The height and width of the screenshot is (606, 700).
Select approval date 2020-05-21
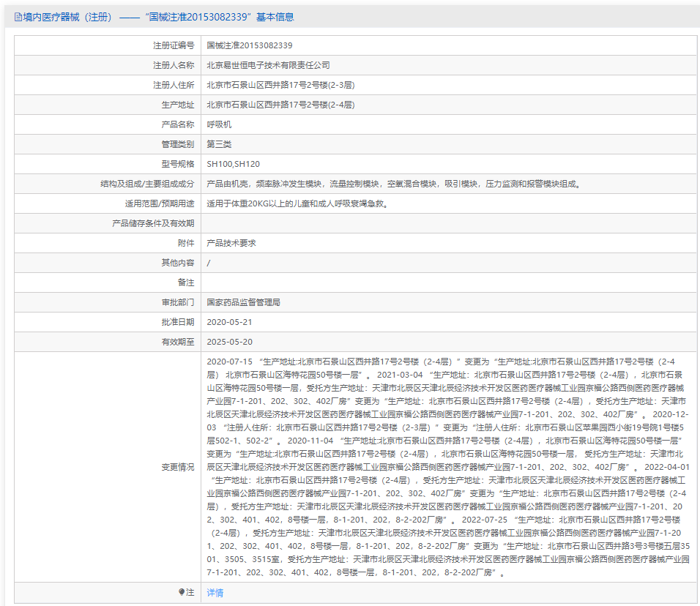(x=229, y=322)
